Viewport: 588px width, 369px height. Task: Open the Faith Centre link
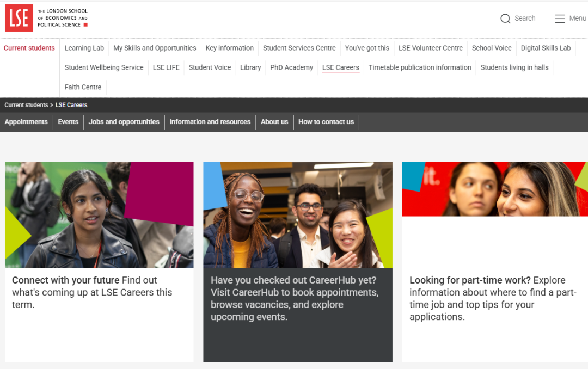pyautogui.click(x=83, y=87)
